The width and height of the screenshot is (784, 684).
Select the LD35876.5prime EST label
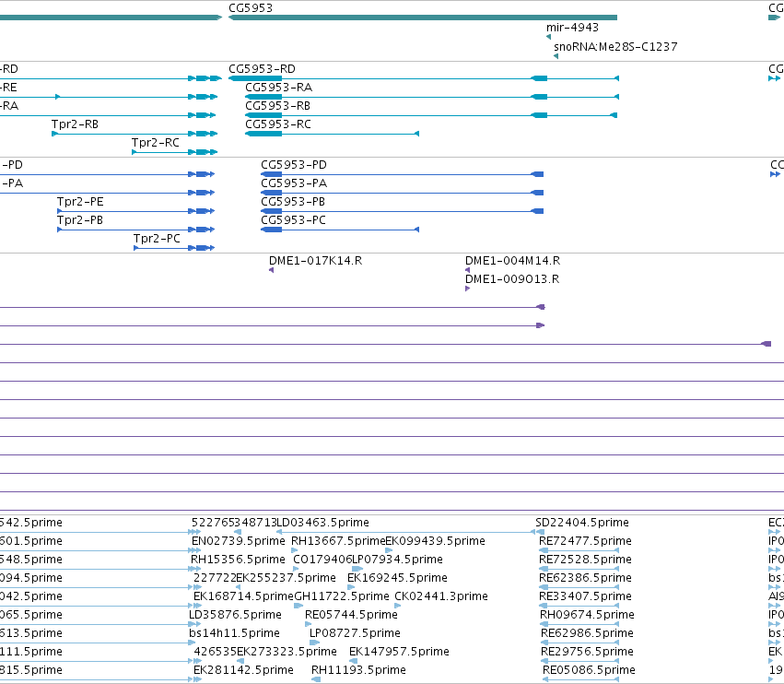click(235, 615)
